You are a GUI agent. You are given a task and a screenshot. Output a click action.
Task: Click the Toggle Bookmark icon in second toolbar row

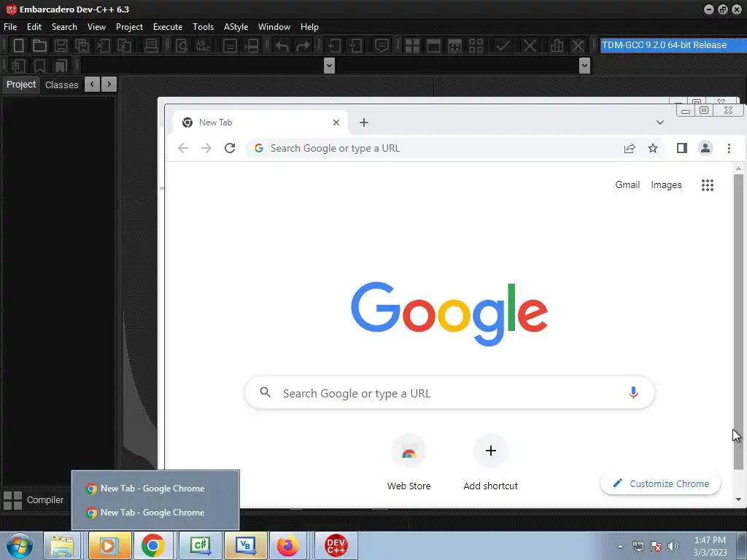[x=39, y=65]
